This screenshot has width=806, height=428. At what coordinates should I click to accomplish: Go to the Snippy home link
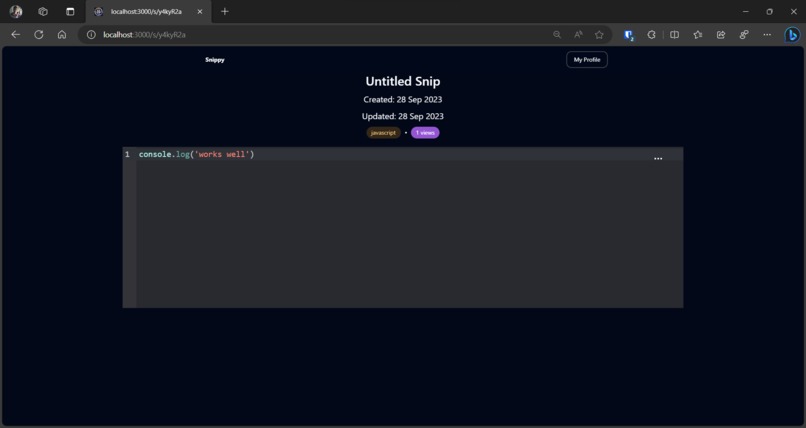pyautogui.click(x=215, y=60)
